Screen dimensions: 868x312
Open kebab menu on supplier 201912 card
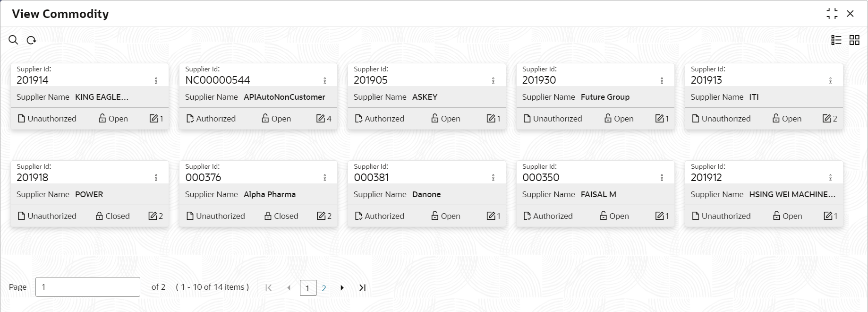pyautogui.click(x=831, y=178)
